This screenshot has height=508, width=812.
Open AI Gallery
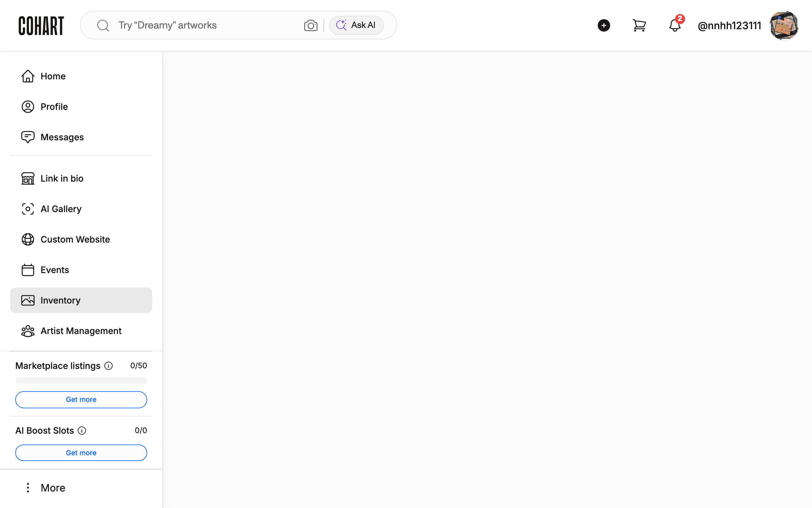(x=81, y=209)
